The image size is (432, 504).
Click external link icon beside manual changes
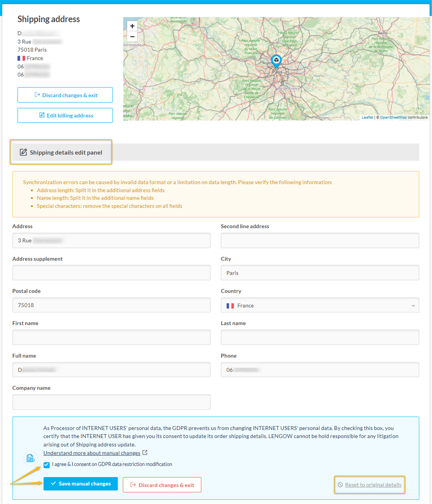pos(145,453)
